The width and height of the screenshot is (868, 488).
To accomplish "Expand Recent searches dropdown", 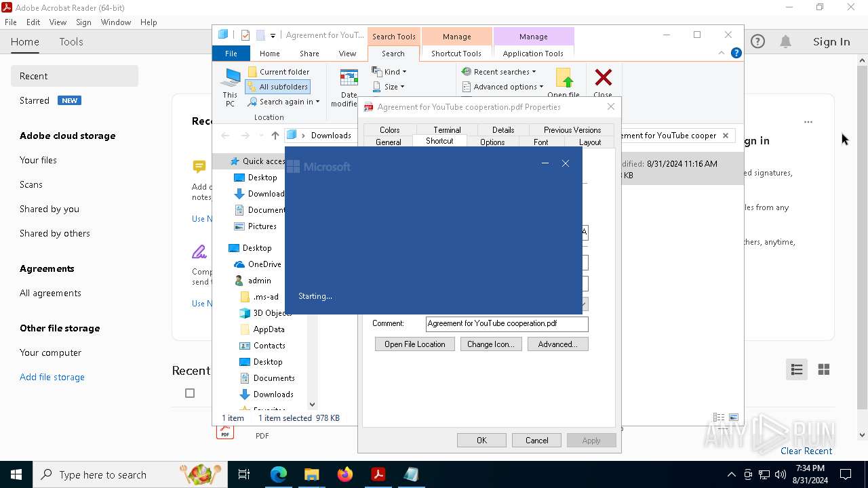I will point(498,72).
